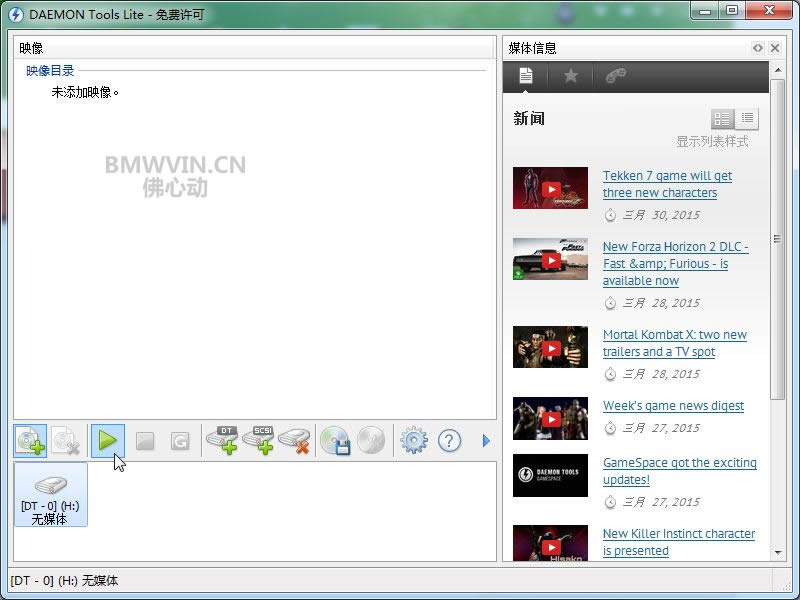The height and width of the screenshot is (600, 800).
Task: Add a DT virtual drive
Action: [x=222, y=440]
